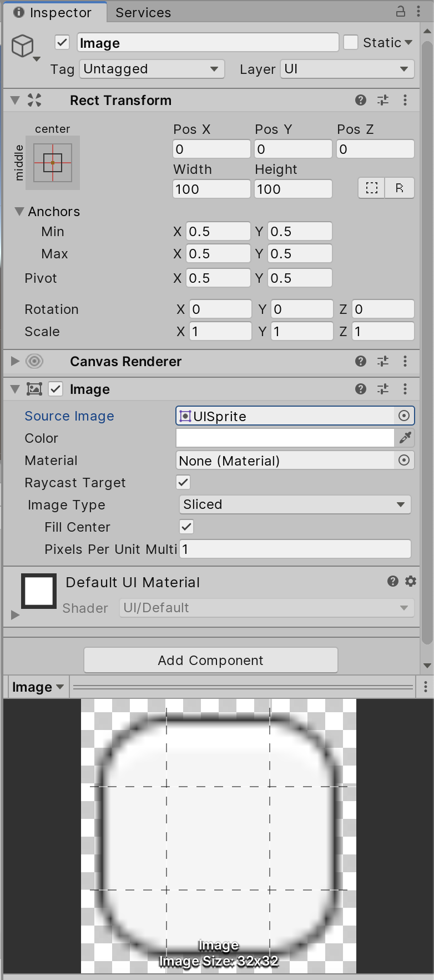Disable the Raycast Target checkbox
Viewport: 434px width, 980px height.
pos(183,482)
